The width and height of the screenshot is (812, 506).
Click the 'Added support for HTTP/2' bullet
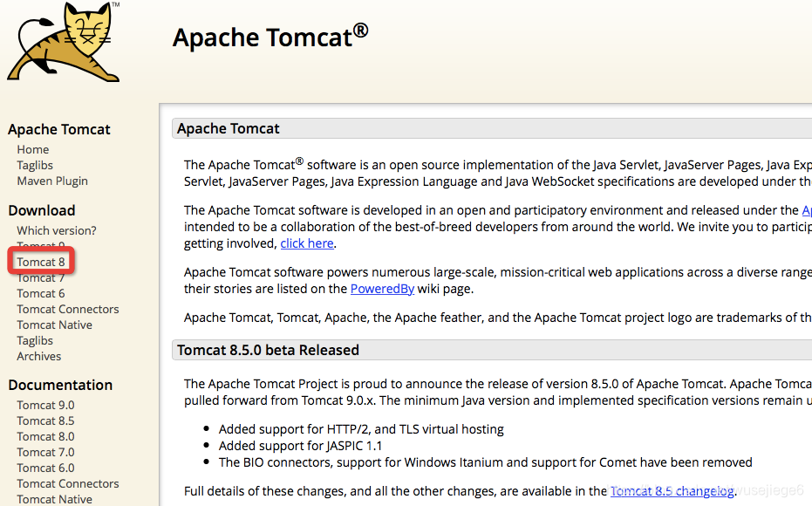[361, 429]
